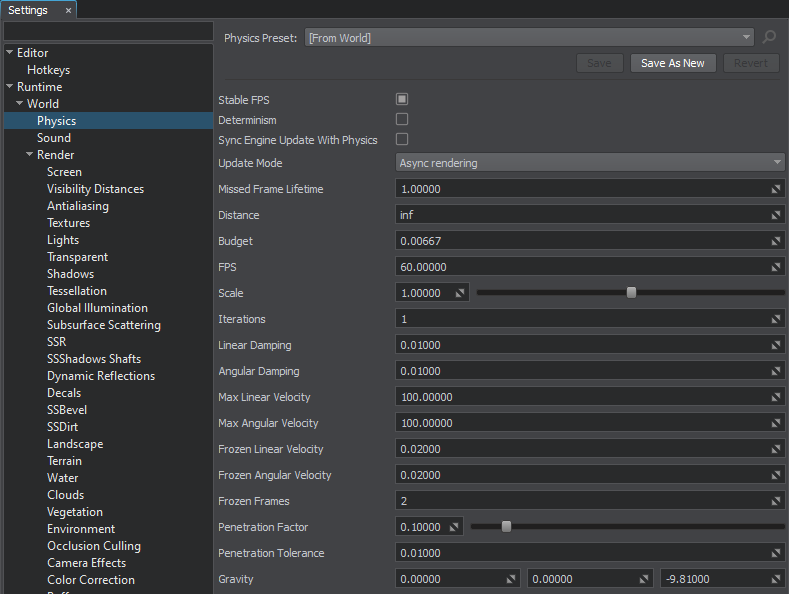Click the Scale slider handle
The height and width of the screenshot is (594, 789).
tap(631, 293)
